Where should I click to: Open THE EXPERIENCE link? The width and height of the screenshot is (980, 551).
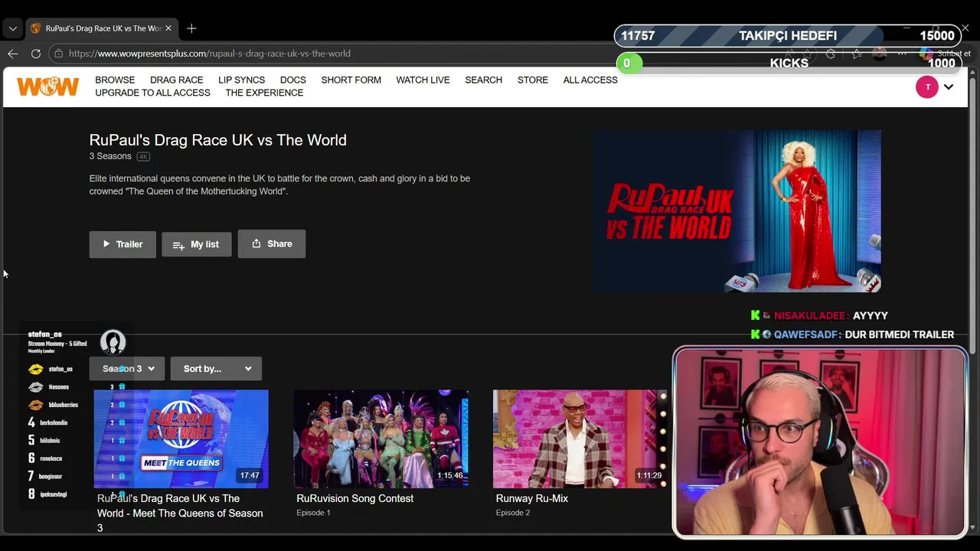pos(264,93)
